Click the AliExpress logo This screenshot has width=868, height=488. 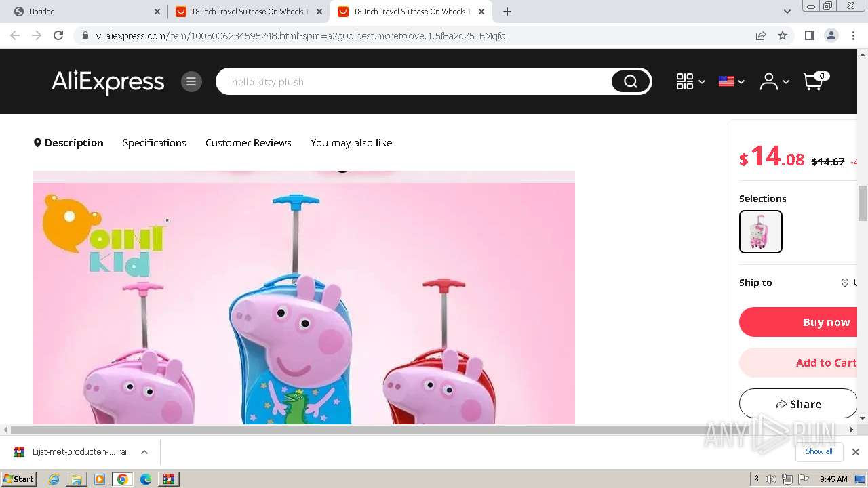108,82
